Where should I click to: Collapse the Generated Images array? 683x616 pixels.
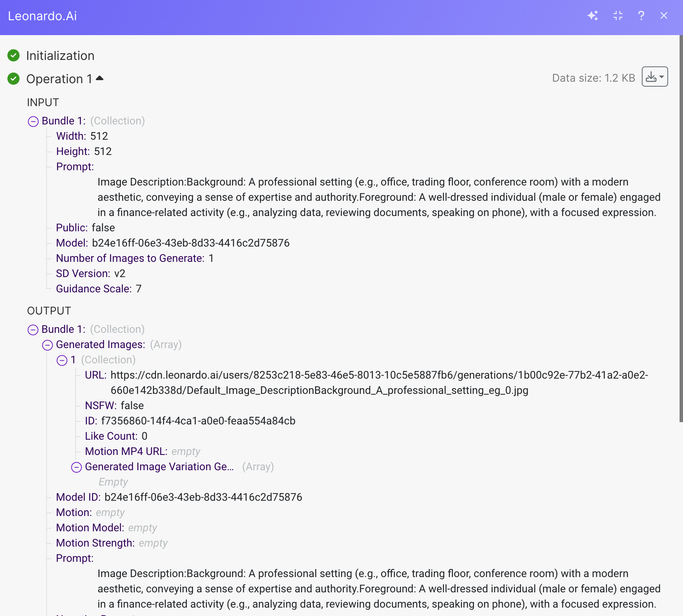[x=47, y=345]
